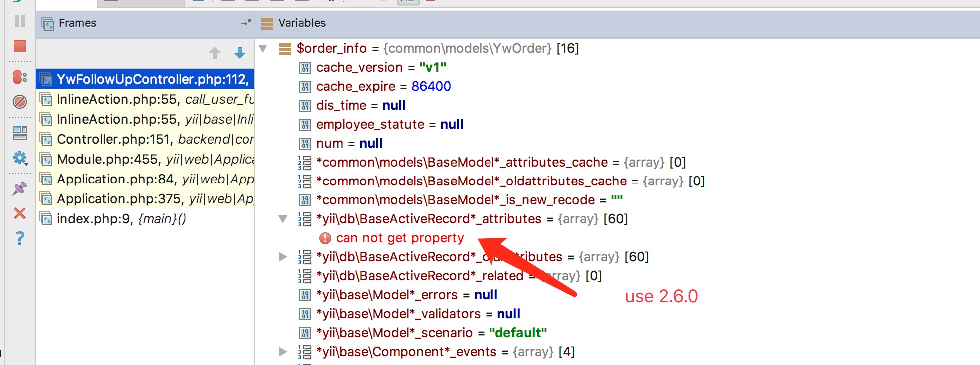Expand the Component _events array
The width and height of the screenshot is (980, 365).
pos(283,352)
